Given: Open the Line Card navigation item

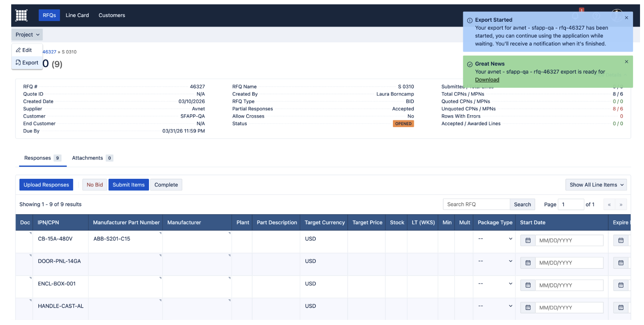Looking at the screenshot, I should point(77,15).
